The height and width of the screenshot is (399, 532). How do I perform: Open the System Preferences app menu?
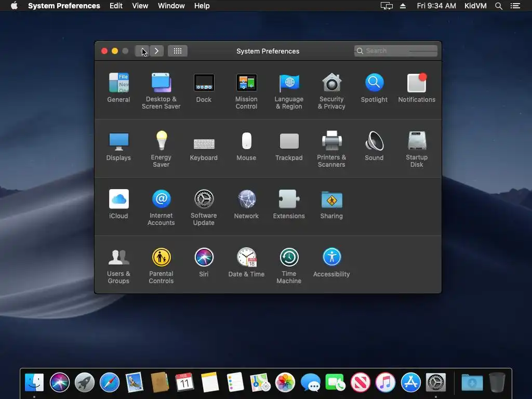(x=64, y=6)
